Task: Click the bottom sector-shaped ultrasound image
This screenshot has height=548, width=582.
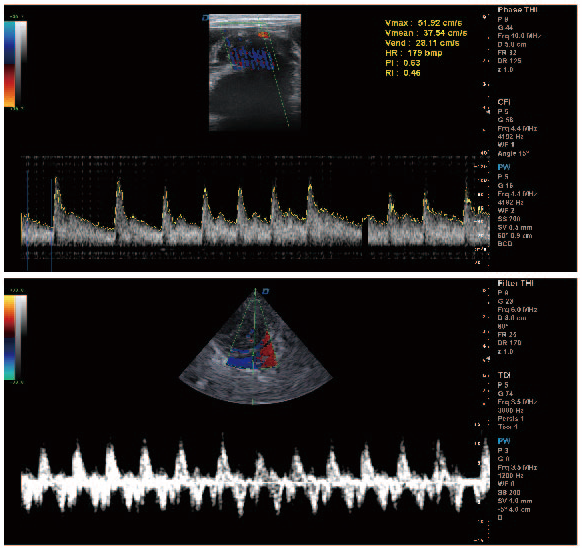Action: click(x=255, y=347)
